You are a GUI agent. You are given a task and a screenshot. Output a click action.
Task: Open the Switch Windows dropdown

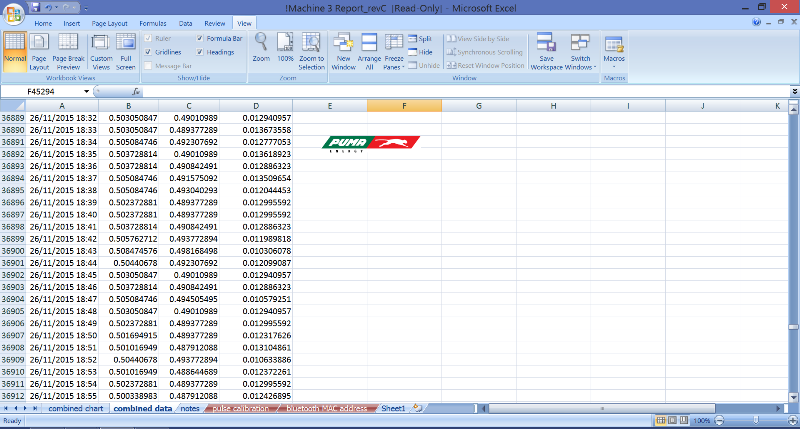580,52
